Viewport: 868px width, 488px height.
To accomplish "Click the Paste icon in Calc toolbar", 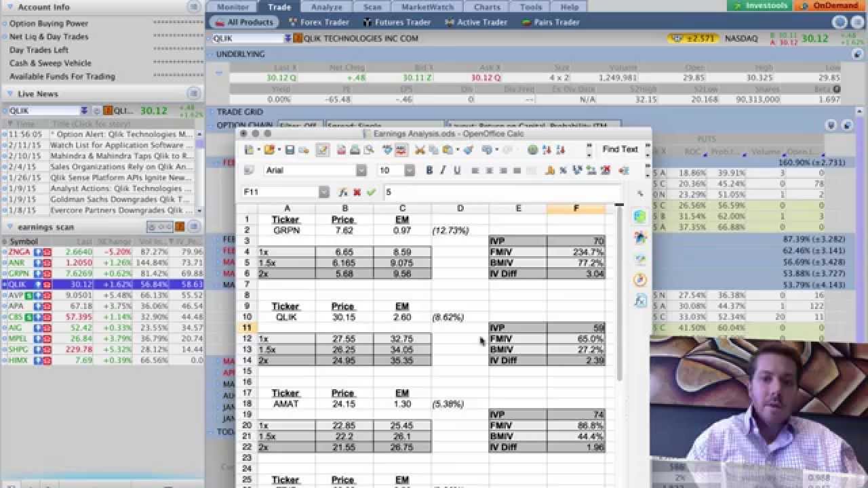I will [448, 150].
